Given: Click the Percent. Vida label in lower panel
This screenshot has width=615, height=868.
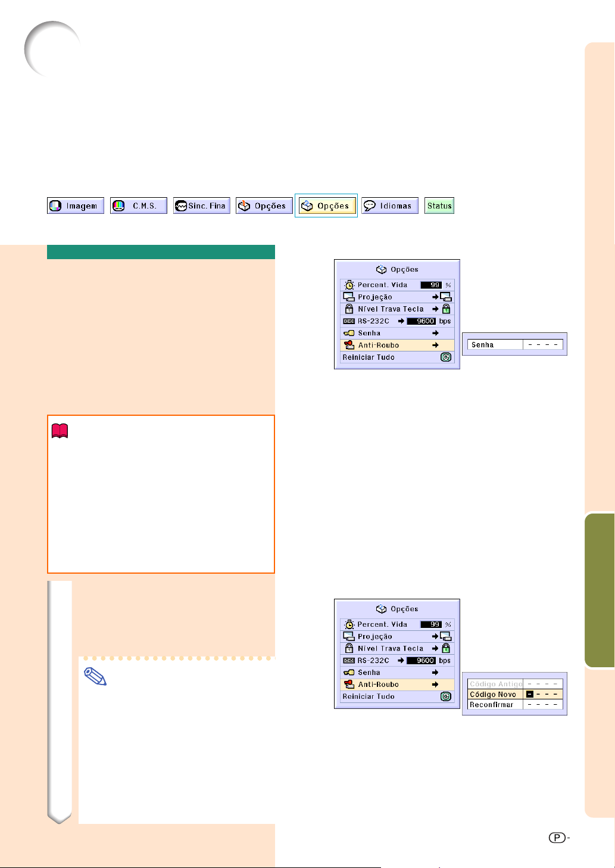Looking at the screenshot, I should [382, 624].
